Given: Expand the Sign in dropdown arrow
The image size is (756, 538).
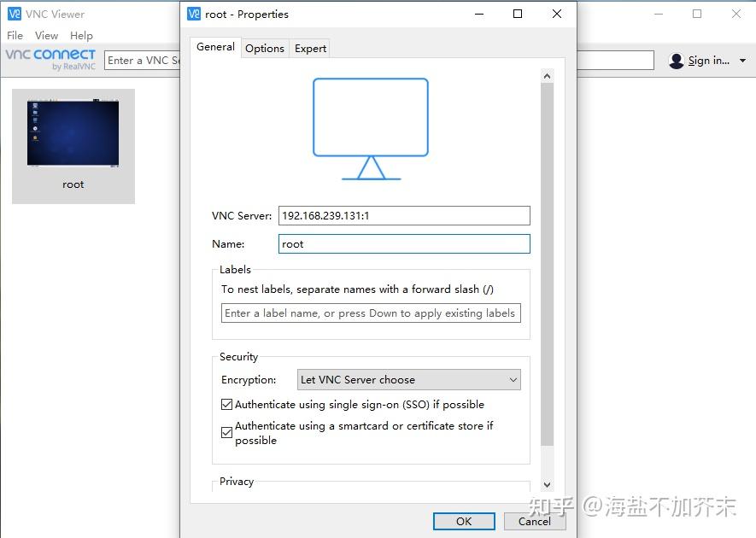Looking at the screenshot, I should pos(742,60).
